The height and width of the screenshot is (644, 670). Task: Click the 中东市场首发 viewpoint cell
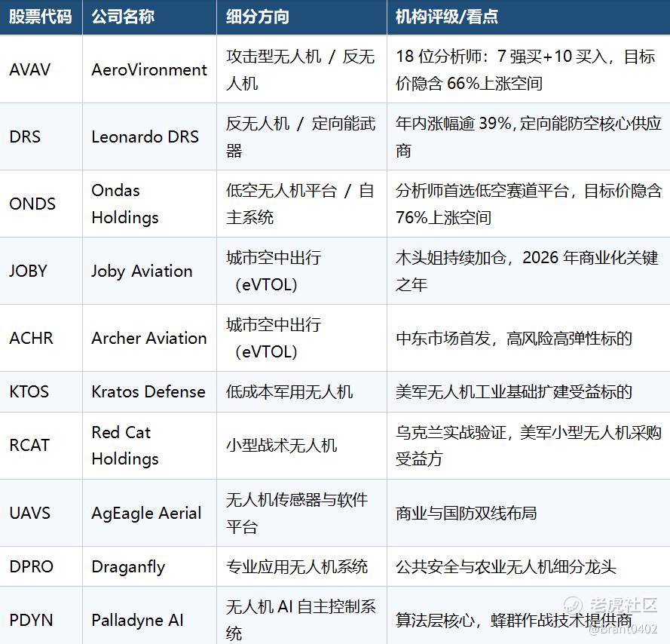[x=528, y=338]
